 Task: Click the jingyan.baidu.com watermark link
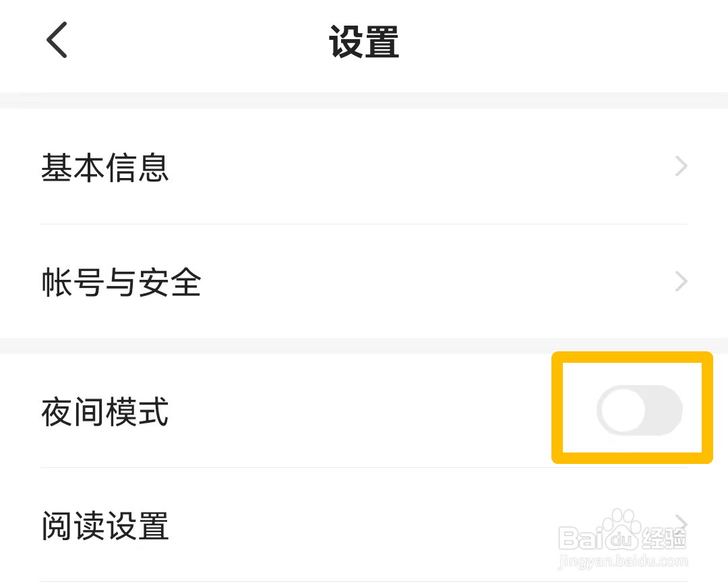(622, 562)
